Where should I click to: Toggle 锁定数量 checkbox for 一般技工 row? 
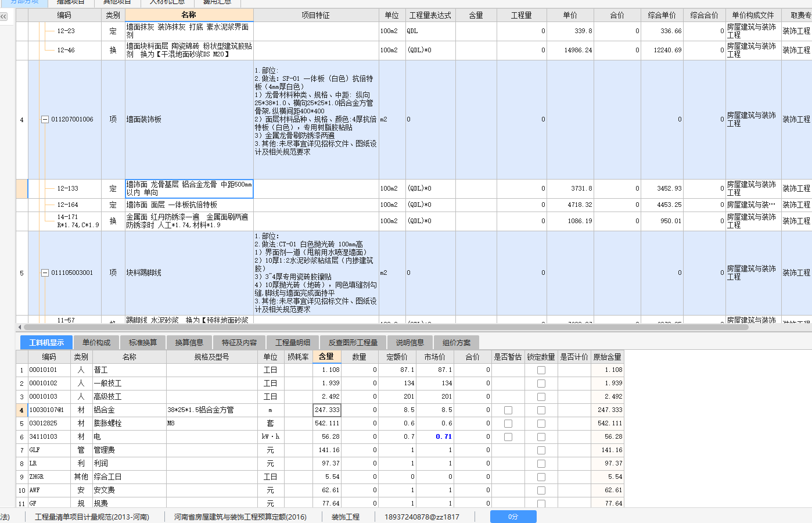click(x=541, y=384)
